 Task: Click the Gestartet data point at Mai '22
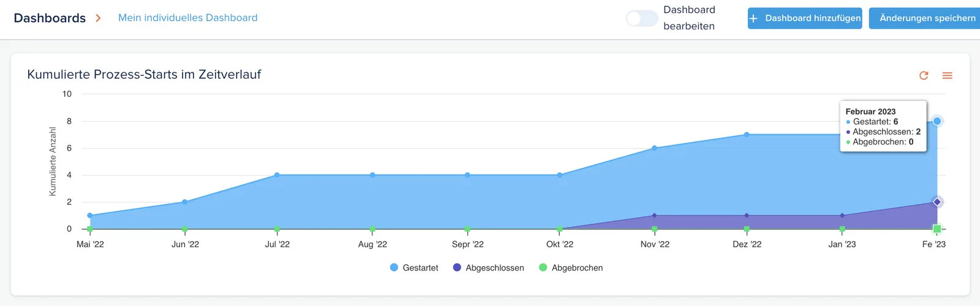pos(90,215)
